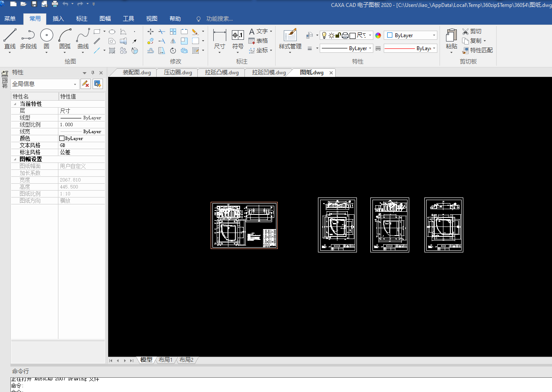
Task: Switch to the 布局2 layout tab
Action: pos(186,360)
